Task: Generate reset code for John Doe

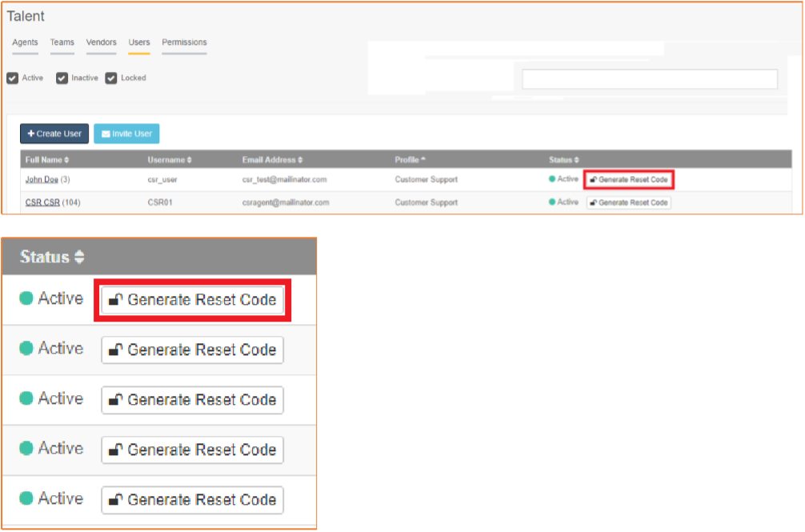Action: click(629, 179)
